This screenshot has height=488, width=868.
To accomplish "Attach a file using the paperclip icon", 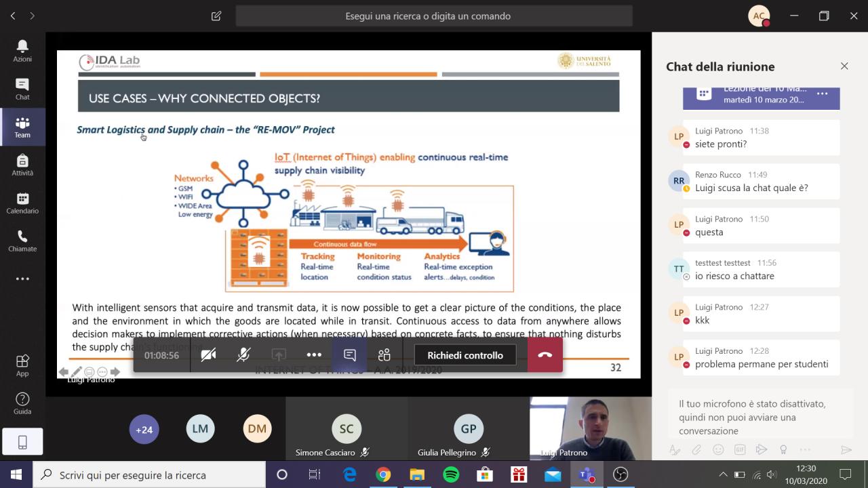I will click(696, 450).
